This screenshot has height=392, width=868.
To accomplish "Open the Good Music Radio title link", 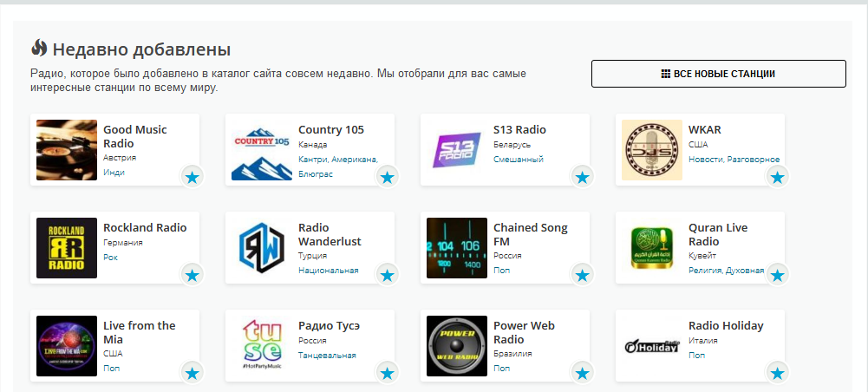I will [134, 137].
